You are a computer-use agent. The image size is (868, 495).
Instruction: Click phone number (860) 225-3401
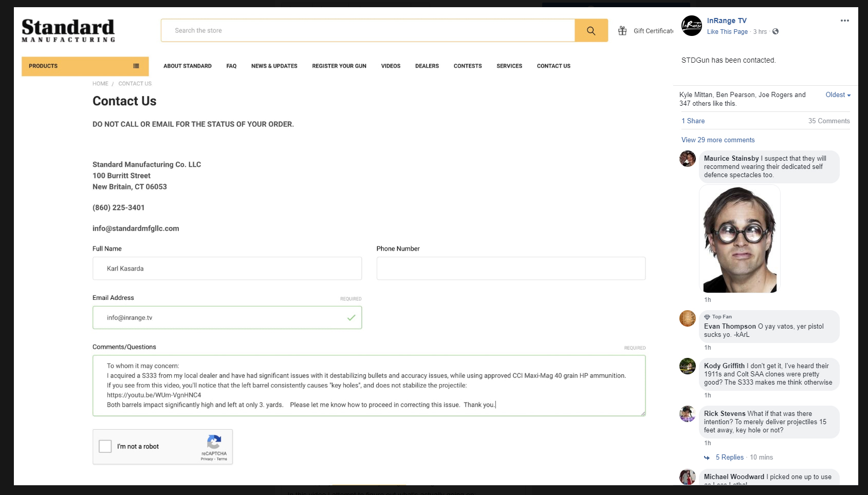click(x=119, y=207)
